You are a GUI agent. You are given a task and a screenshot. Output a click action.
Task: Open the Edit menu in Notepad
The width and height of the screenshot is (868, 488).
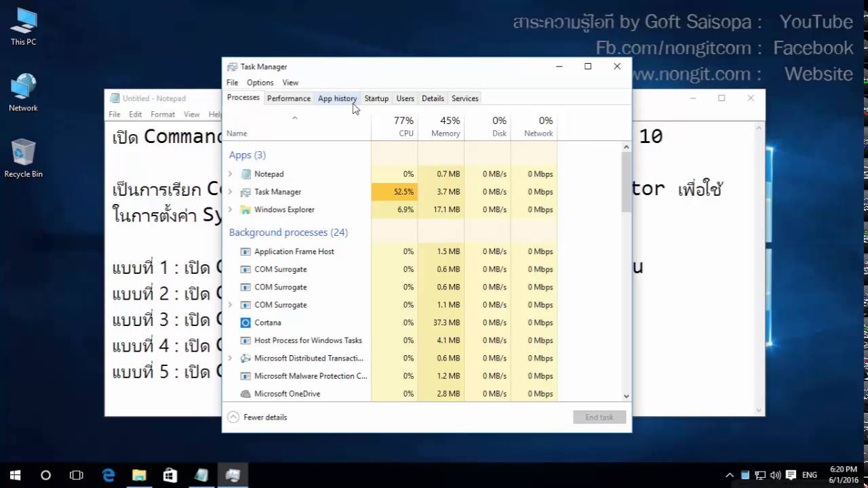tap(136, 115)
